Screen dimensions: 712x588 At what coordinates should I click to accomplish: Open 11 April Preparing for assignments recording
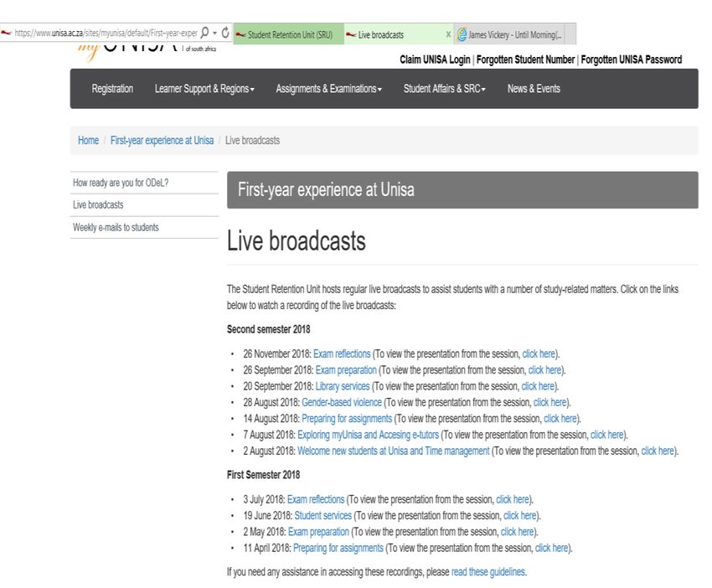[x=338, y=548]
